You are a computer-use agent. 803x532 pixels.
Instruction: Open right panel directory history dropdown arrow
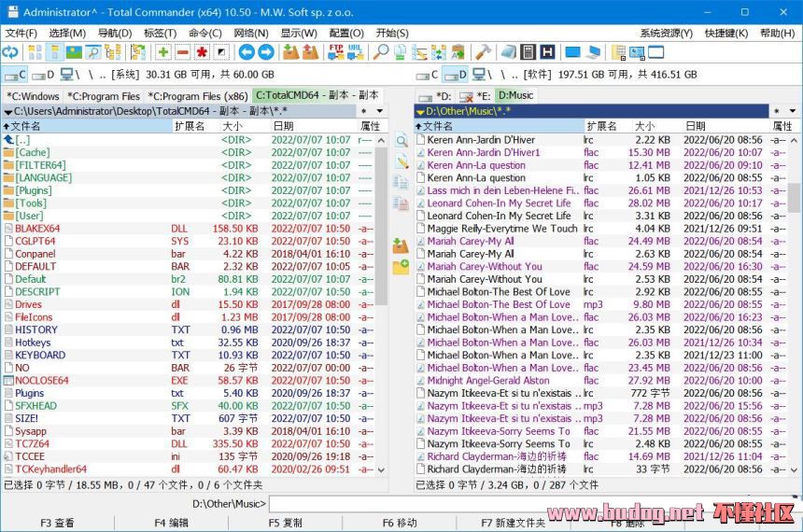(x=793, y=112)
